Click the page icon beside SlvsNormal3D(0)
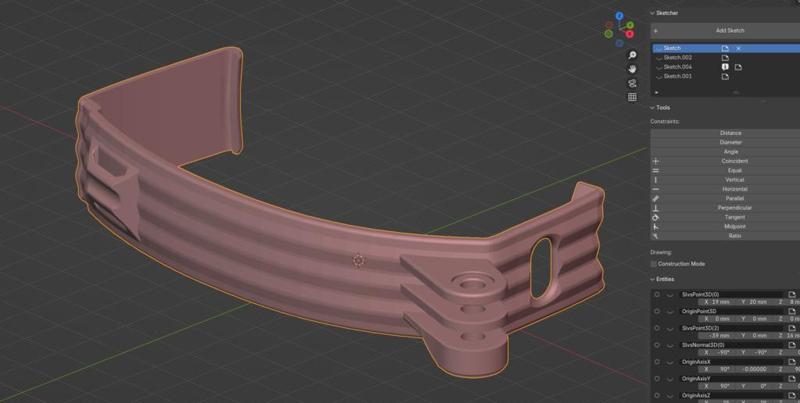Viewport: 800px width, 403px height. point(792,345)
